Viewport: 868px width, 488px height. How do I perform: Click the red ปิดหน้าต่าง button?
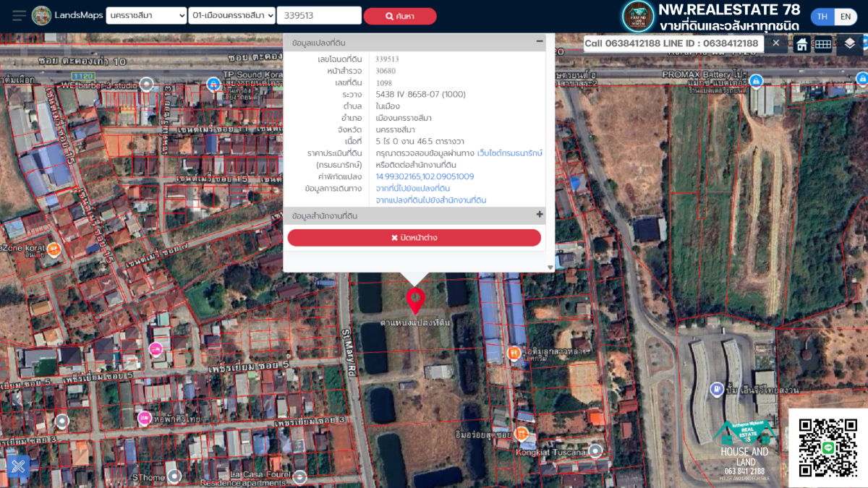[x=414, y=238]
